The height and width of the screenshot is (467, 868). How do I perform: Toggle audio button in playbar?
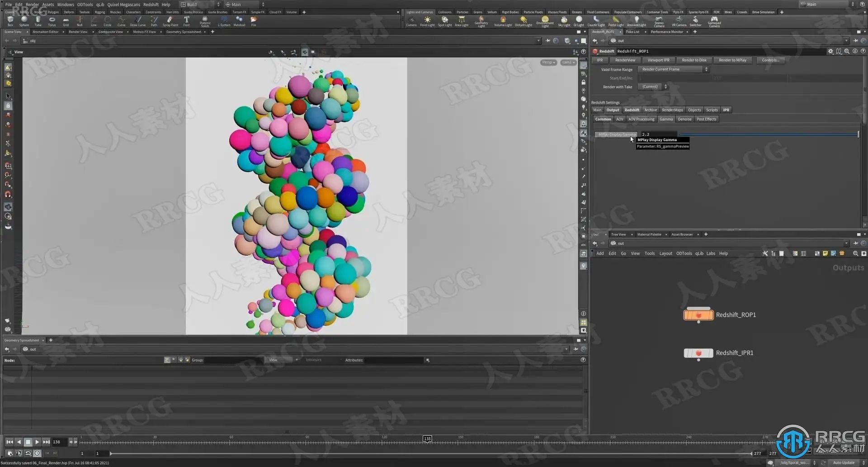(x=19, y=453)
